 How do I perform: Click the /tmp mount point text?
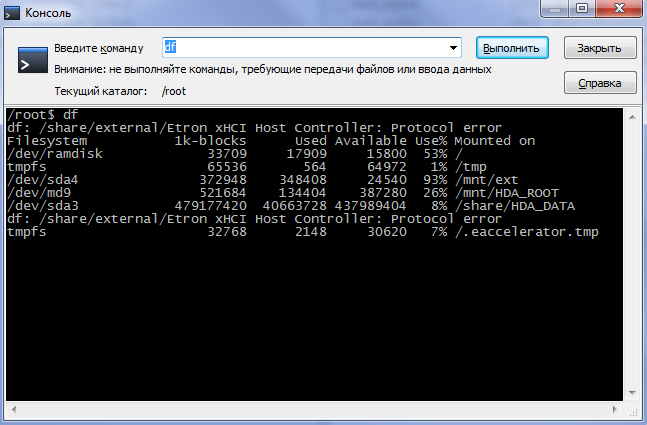[x=470, y=167]
